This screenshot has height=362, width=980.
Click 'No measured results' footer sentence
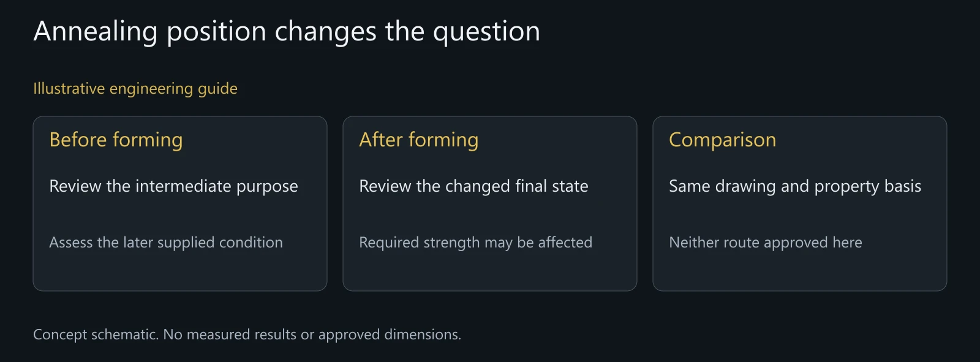pyautogui.click(x=312, y=334)
